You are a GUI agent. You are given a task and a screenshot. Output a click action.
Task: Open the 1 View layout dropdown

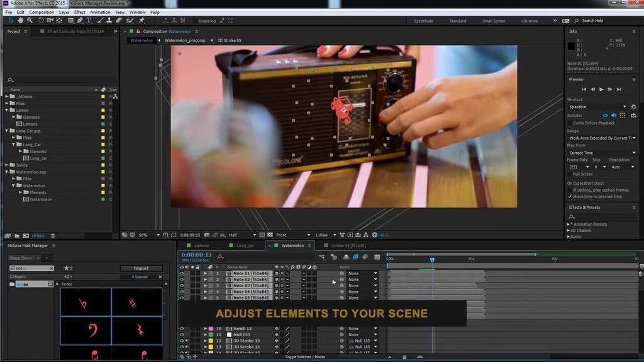click(325, 235)
